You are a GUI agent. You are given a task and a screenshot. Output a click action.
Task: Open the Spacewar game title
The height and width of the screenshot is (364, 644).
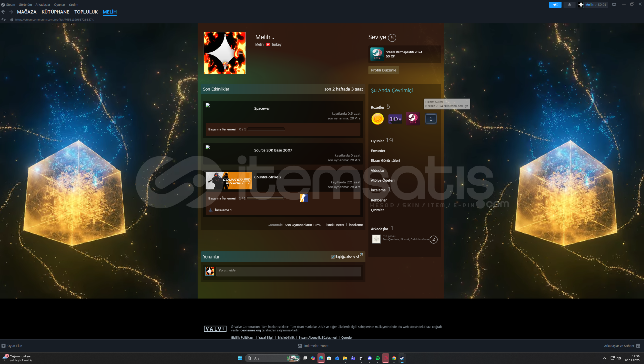pyautogui.click(x=262, y=108)
